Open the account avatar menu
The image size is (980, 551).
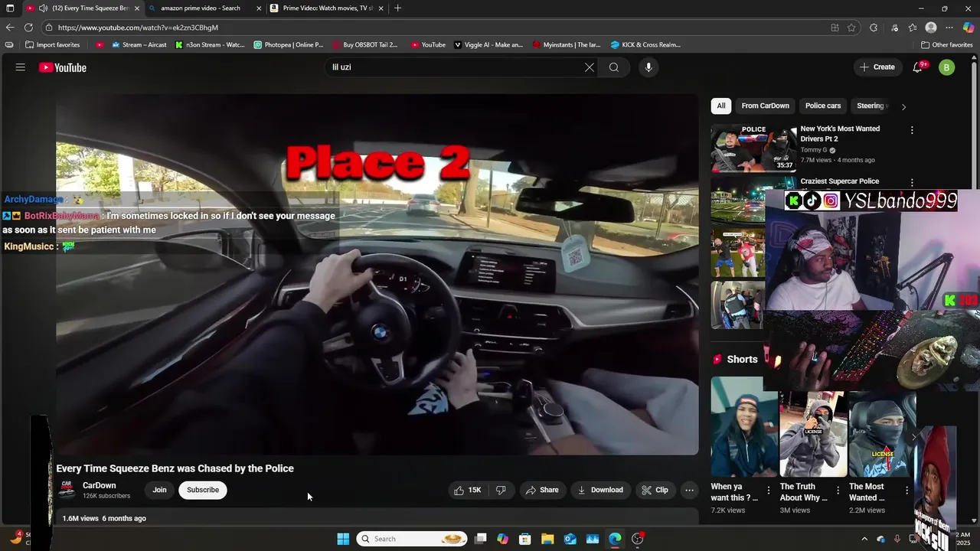[947, 67]
